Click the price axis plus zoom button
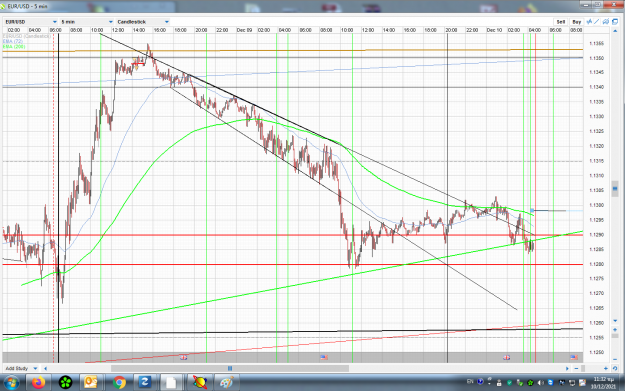The width and height of the screenshot is (625, 391). point(615,330)
